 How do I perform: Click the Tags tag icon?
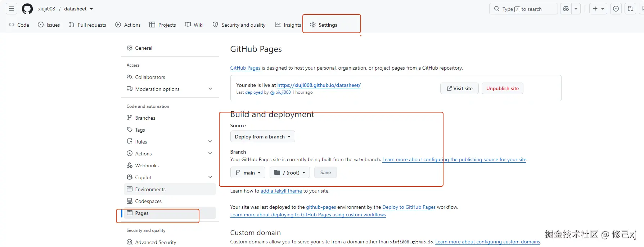pos(130,129)
